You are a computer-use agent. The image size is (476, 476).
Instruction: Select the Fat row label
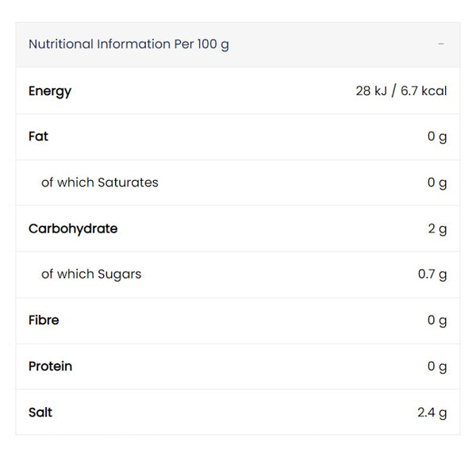(x=38, y=136)
